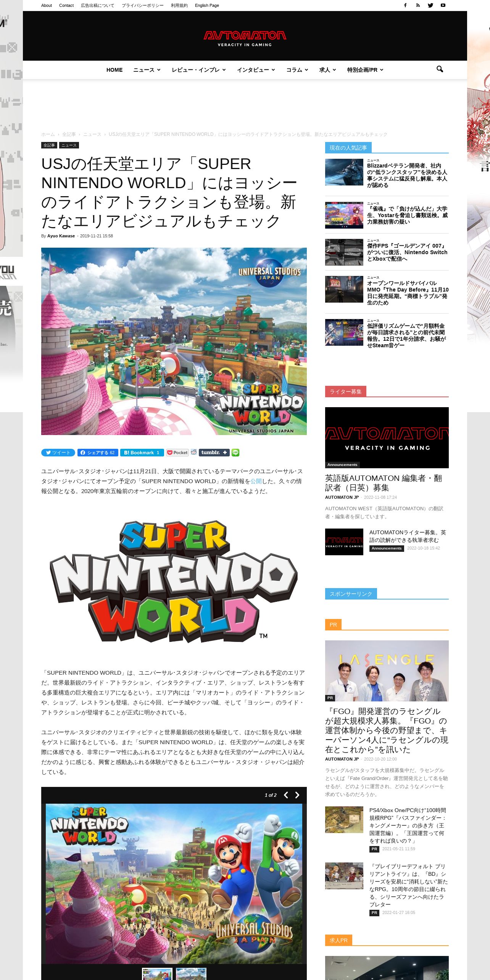Open 広告出稿について link
490x980 pixels.
(x=97, y=5)
